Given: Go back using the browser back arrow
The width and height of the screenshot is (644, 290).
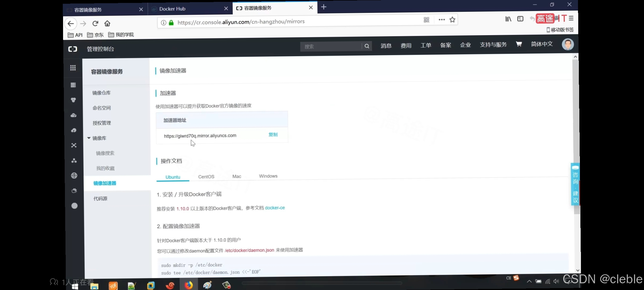Looking at the screenshot, I should 71,24.
